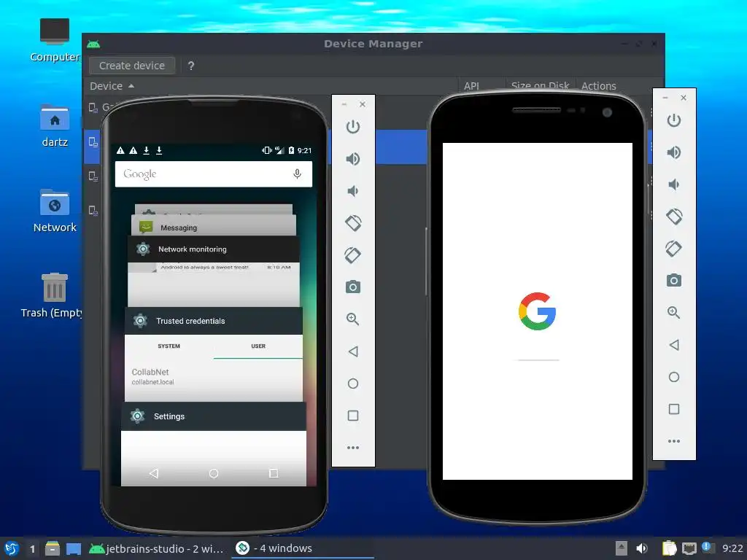Click home circle in right emulator toolbar
This screenshot has height=560, width=747.
pyautogui.click(x=674, y=377)
